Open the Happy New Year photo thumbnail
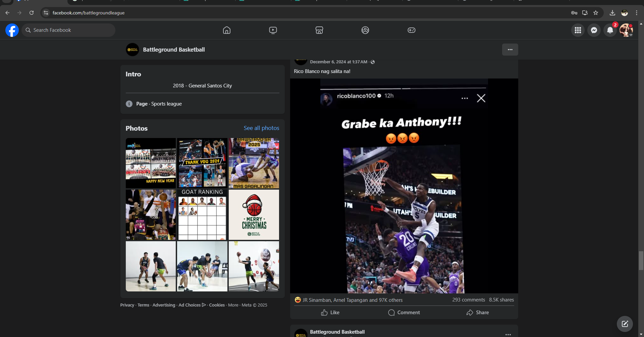 pyautogui.click(x=151, y=163)
